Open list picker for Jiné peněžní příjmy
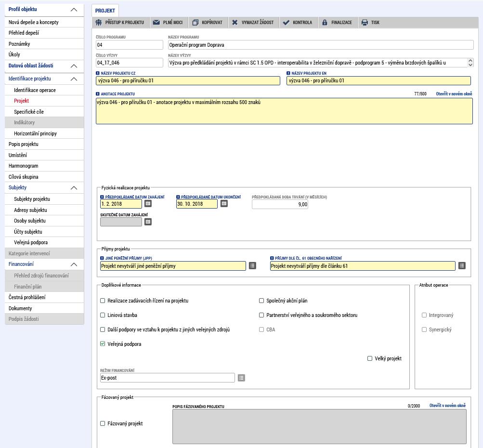This screenshot has width=483, height=448. point(252,265)
